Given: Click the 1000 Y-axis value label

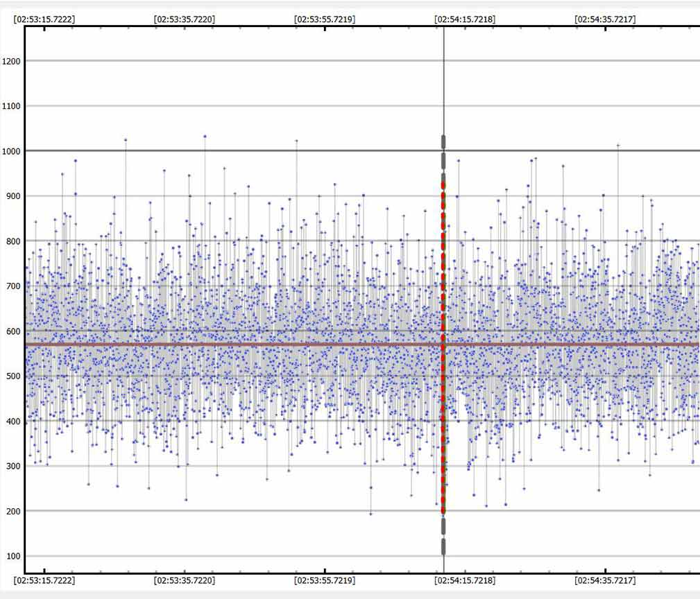Looking at the screenshot, I should coord(12,151).
